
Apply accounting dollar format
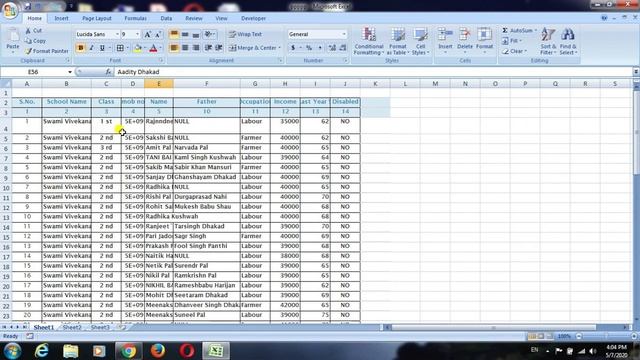pos(293,48)
